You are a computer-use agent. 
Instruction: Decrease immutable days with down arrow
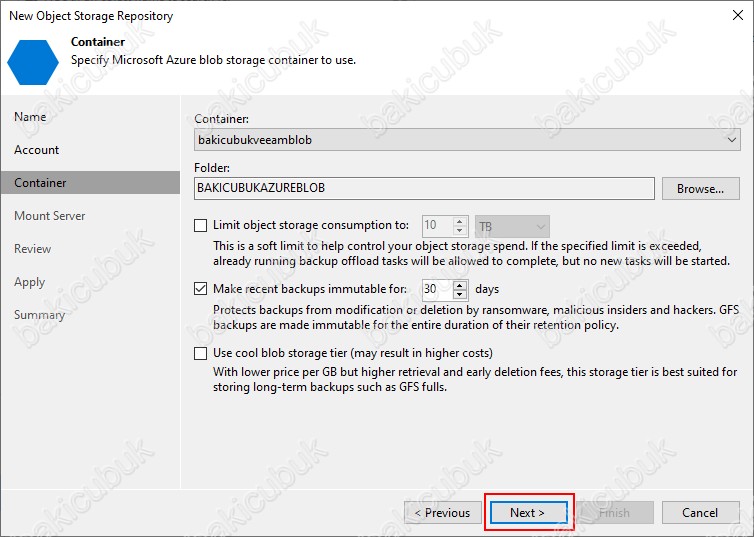pos(461,295)
